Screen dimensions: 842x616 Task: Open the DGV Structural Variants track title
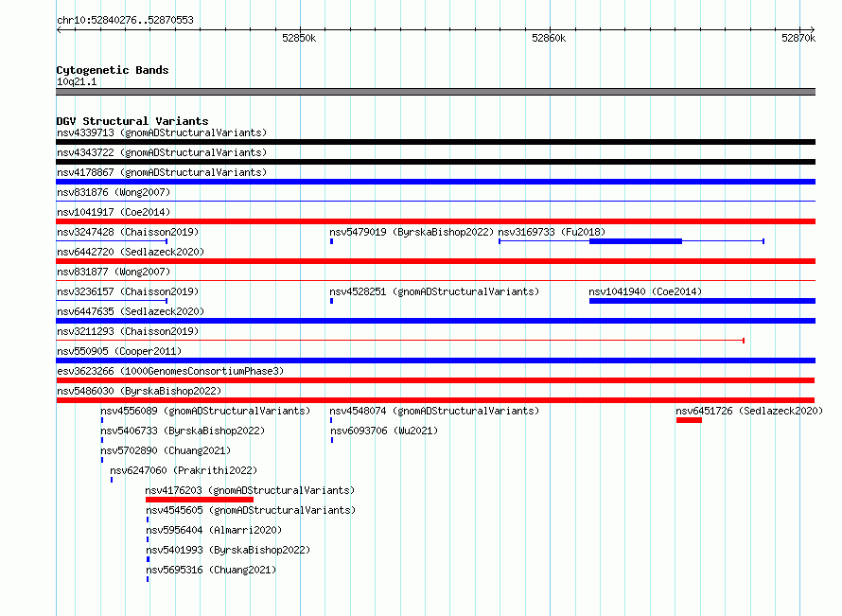(132, 121)
